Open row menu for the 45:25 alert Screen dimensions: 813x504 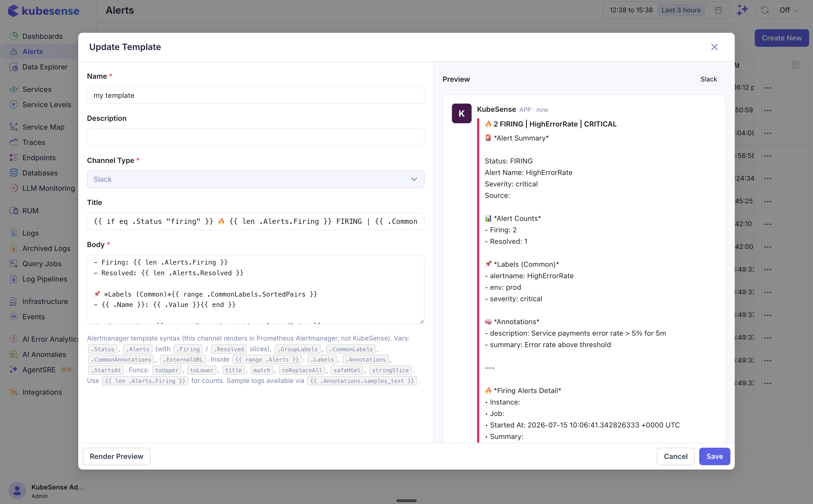(x=768, y=201)
